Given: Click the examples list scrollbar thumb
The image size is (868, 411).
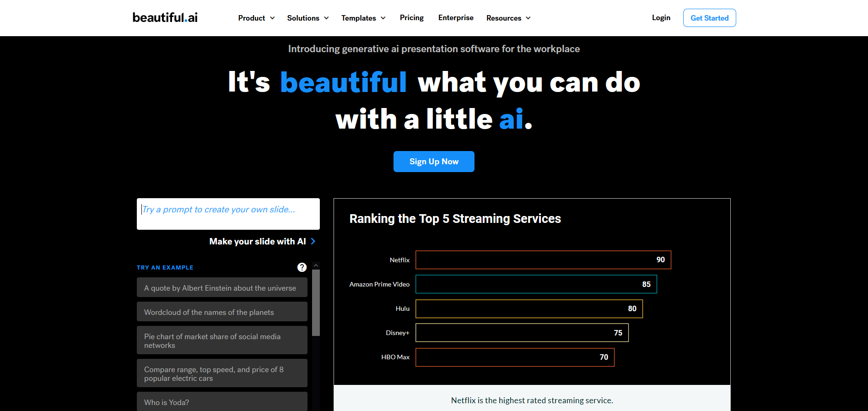Looking at the screenshot, I should (316, 303).
